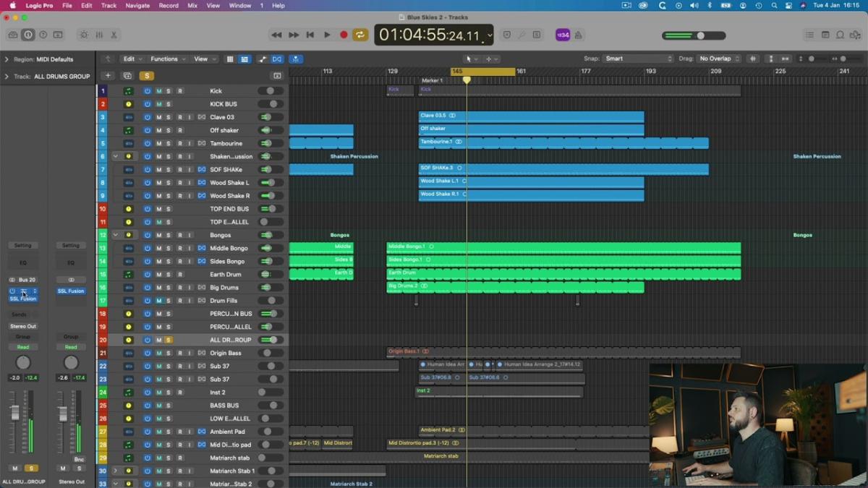The width and height of the screenshot is (868, 488).
Task: Select the Clave 03.5 blue region
Action: 531,117
